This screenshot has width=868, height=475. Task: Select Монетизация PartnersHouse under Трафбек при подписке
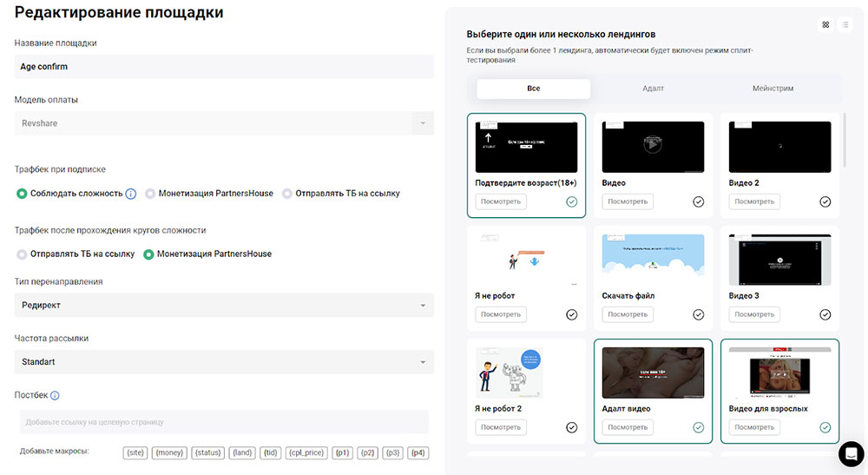[x=151, y=194]
